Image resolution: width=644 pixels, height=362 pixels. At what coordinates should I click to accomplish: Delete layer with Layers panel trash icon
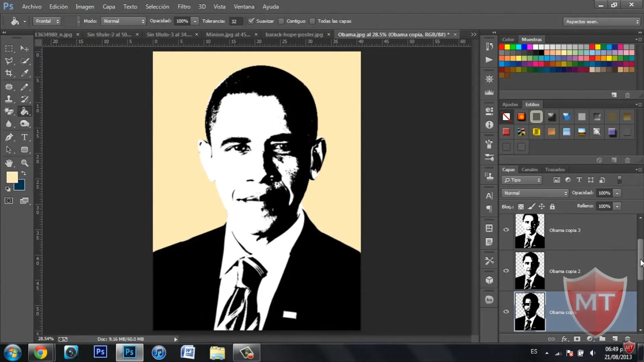[x=628, y=339]
